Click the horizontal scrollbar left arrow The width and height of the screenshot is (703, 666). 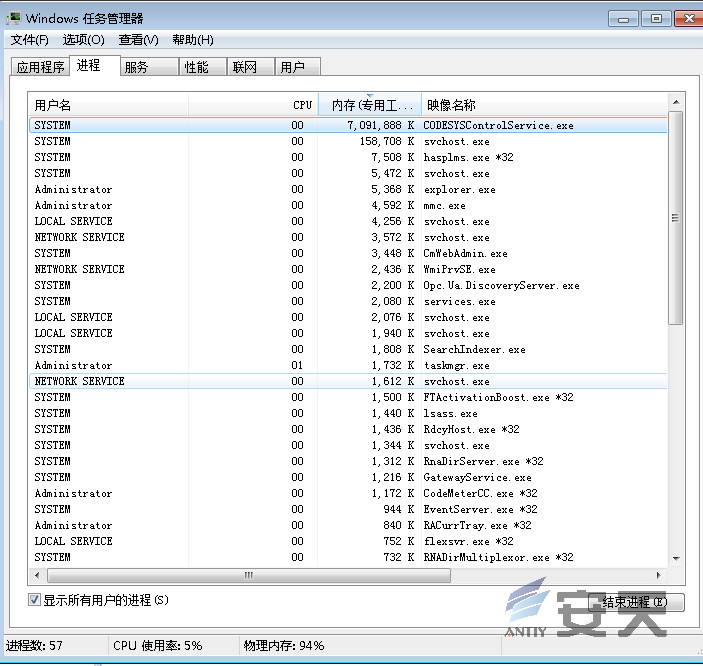click(x=37, y=575)
